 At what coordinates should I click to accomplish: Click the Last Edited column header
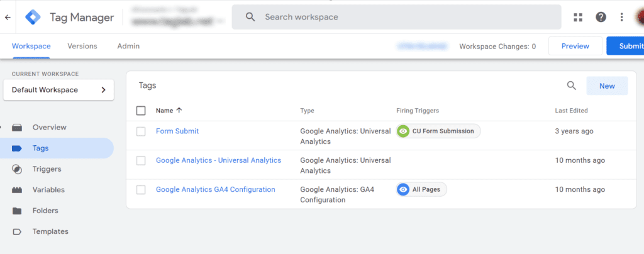pyautogui.click(x=571, y=111)
